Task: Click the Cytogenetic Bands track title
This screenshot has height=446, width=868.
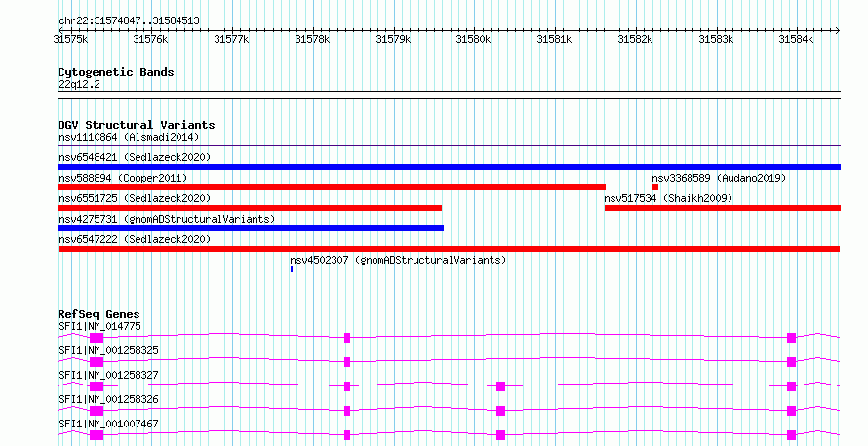Action: coord(116,72)
